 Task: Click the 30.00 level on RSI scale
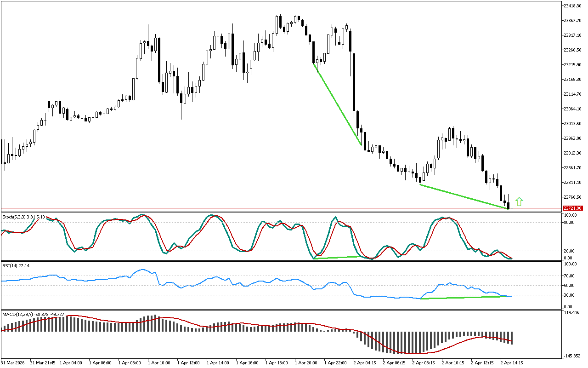coord(570,295)
